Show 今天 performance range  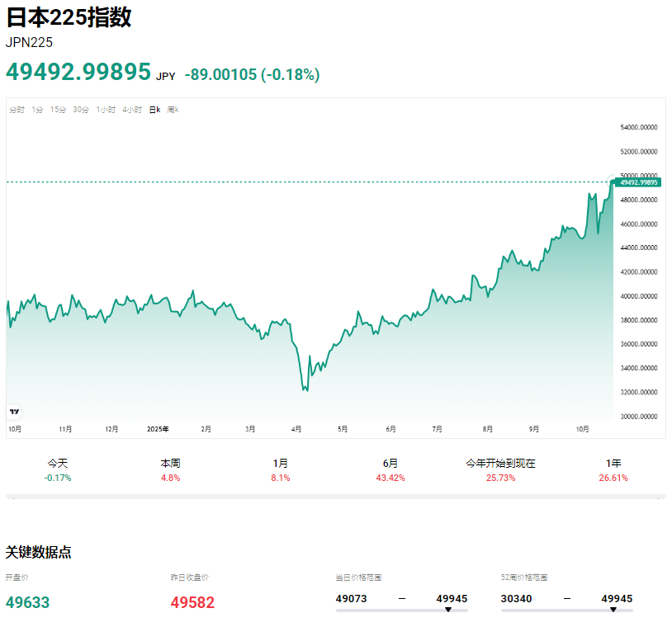(58, 469)
